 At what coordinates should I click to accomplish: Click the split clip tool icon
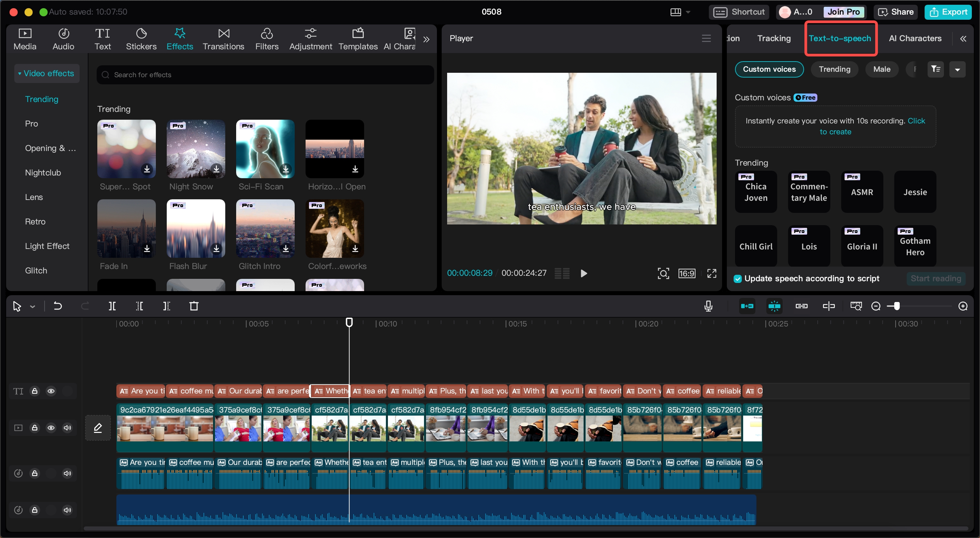tap(112, 306)
